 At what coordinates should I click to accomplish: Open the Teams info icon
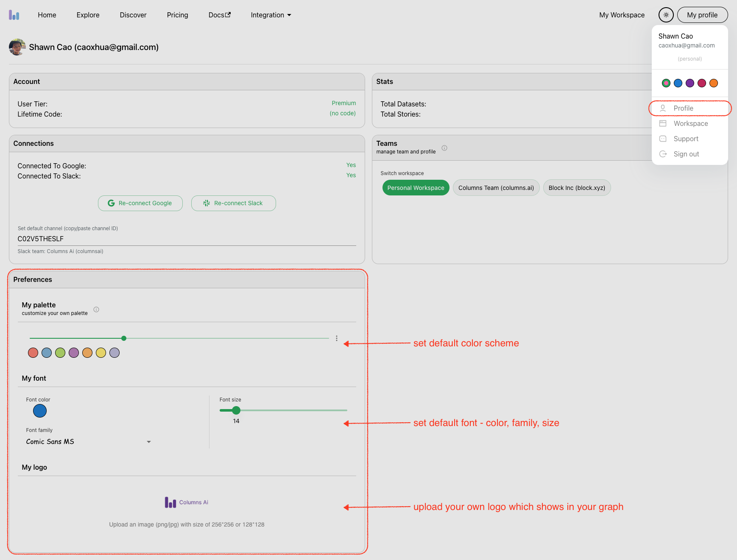(x=444, y=148)
